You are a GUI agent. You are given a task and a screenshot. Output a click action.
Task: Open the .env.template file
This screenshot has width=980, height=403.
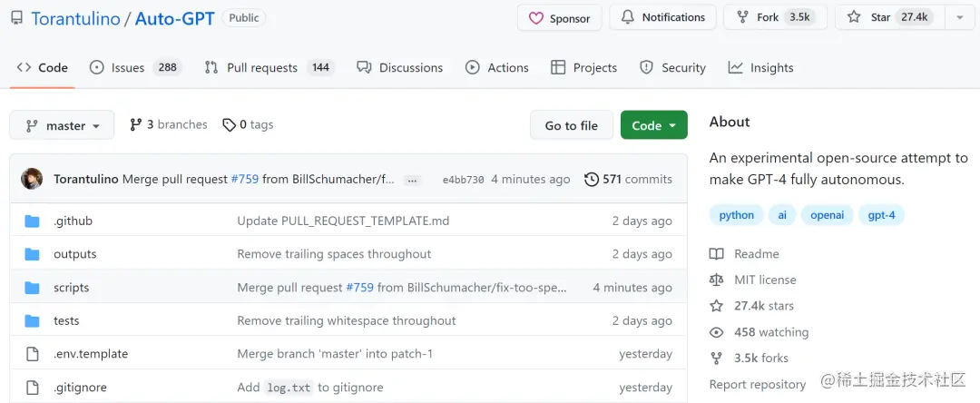pyautogui.click(x=91, y=354)
